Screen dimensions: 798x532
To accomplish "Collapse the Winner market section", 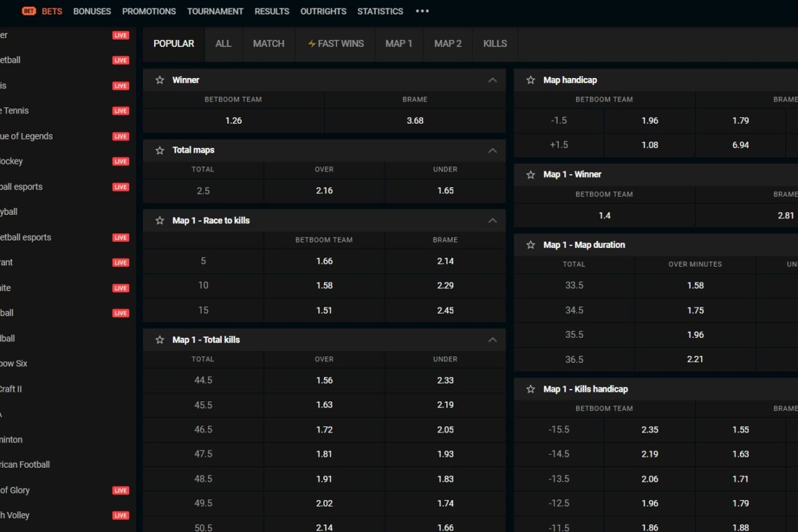I will click(492, 80).
